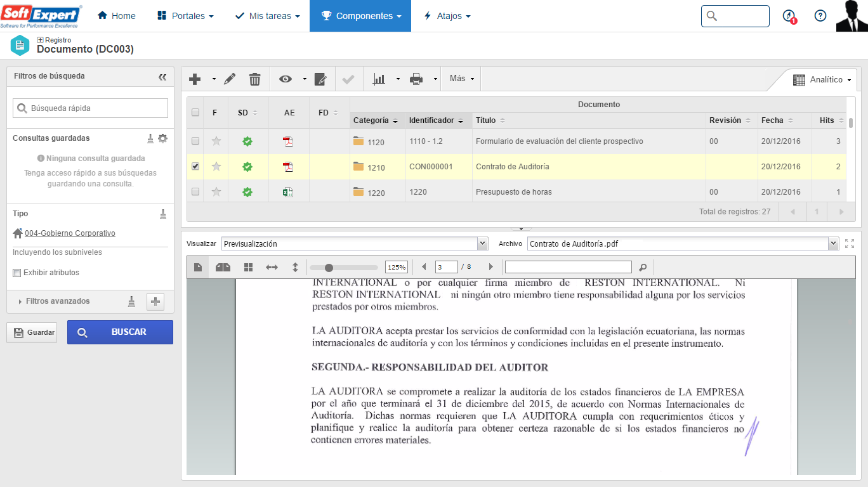Click the notifications icon with red badge
This screenshot has width=868, height=487.
(x=789, y=16)
